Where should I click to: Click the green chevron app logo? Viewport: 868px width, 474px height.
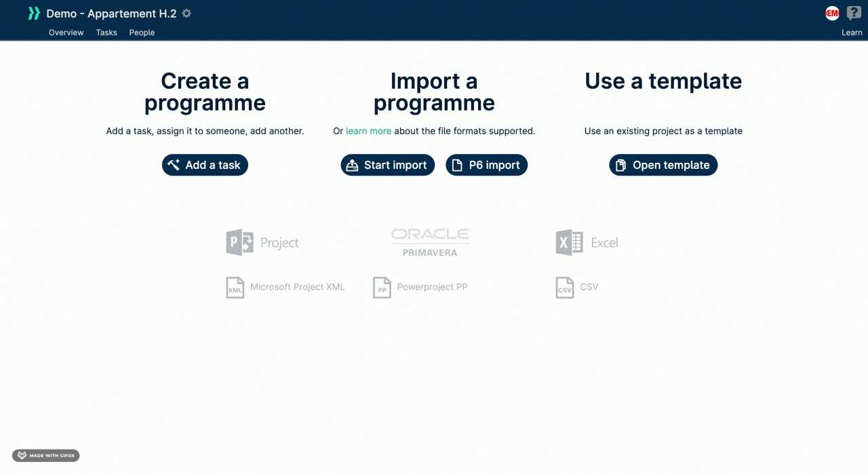[x=34, y=14]
